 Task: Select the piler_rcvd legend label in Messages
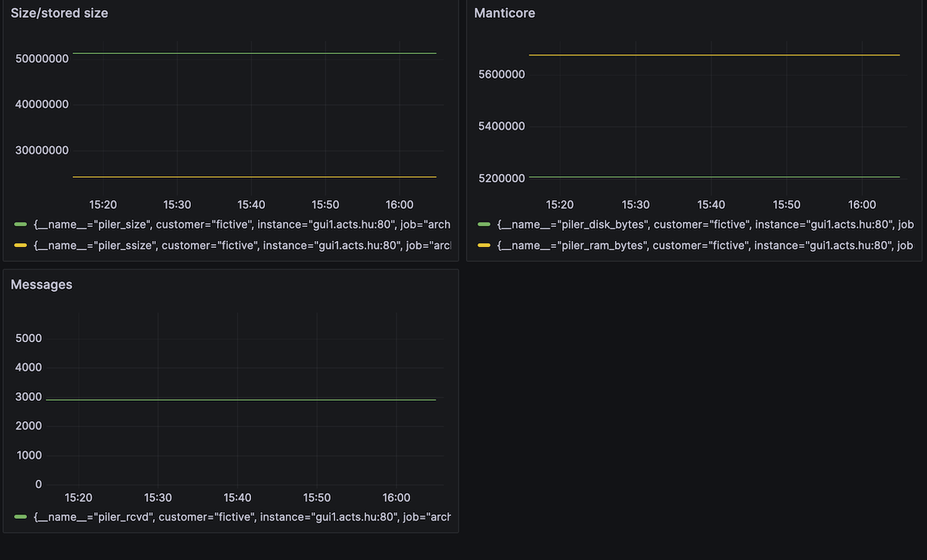[x=241, y=517]
